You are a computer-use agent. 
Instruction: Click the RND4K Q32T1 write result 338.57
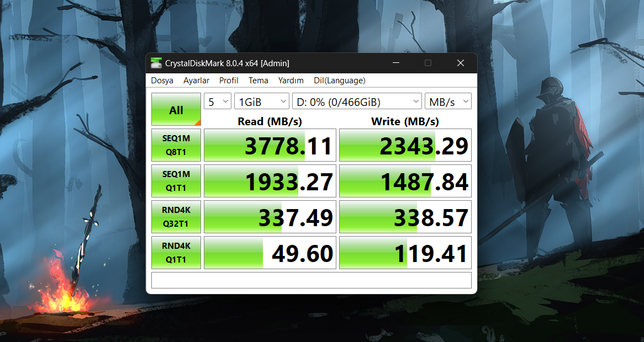405,217
